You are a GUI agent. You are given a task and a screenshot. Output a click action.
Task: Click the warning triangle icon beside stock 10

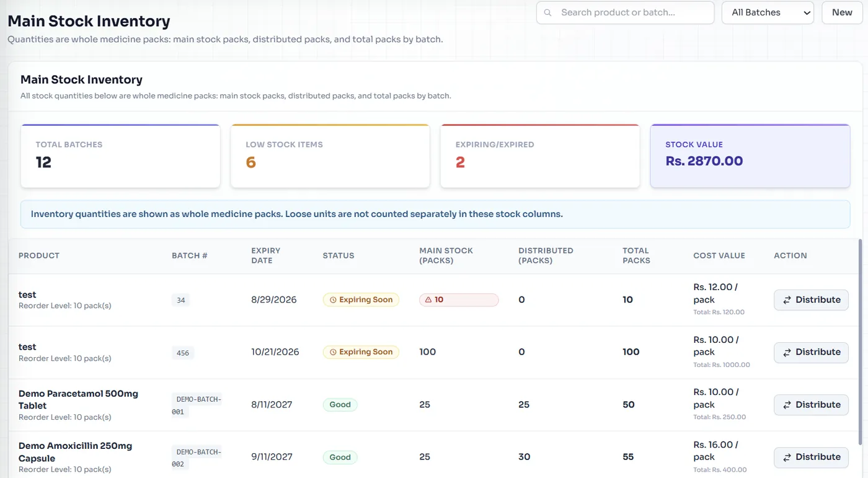coord(428,300)
